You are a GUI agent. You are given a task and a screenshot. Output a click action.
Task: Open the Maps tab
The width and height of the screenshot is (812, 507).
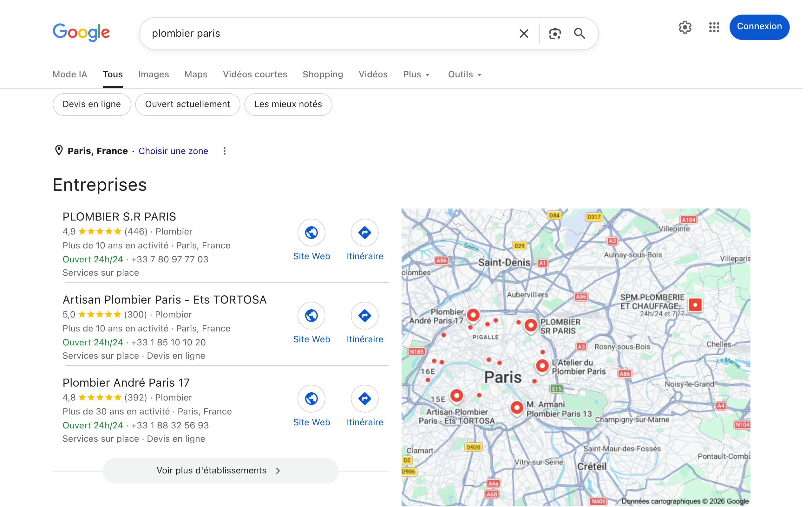click(x=196, y=74)
